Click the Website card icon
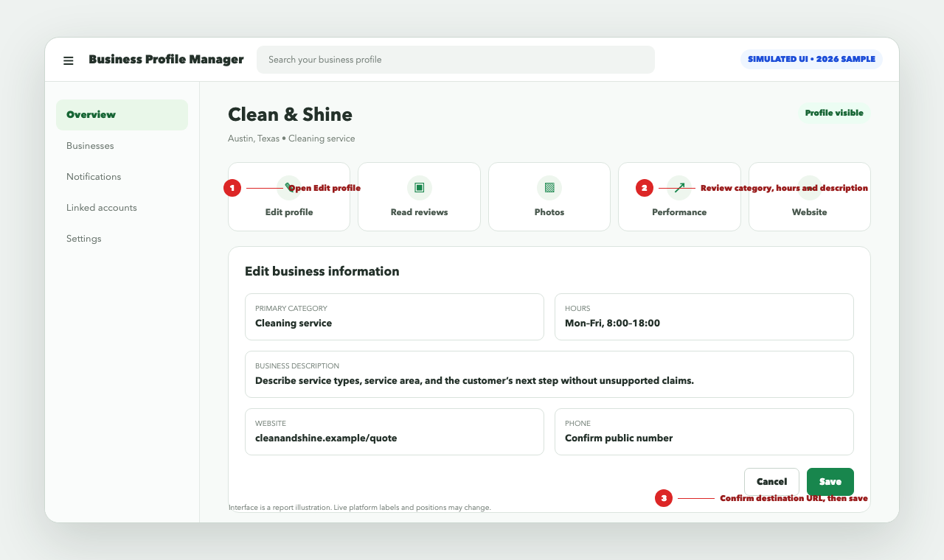 point(809,188)
